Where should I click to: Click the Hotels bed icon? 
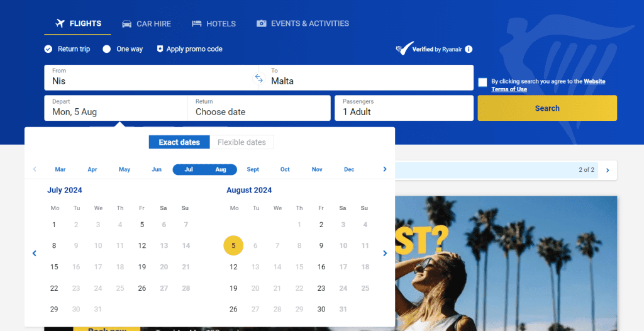coord(197,23)
